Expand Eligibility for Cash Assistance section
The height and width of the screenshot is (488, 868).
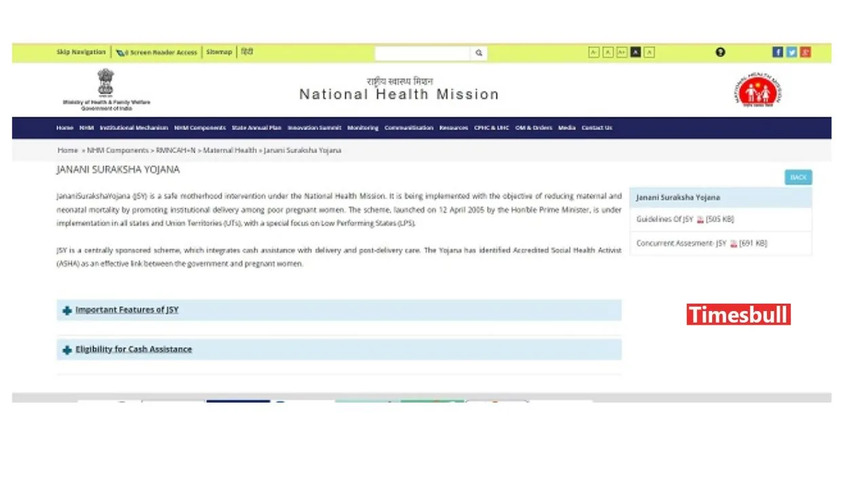coord(134,349)
